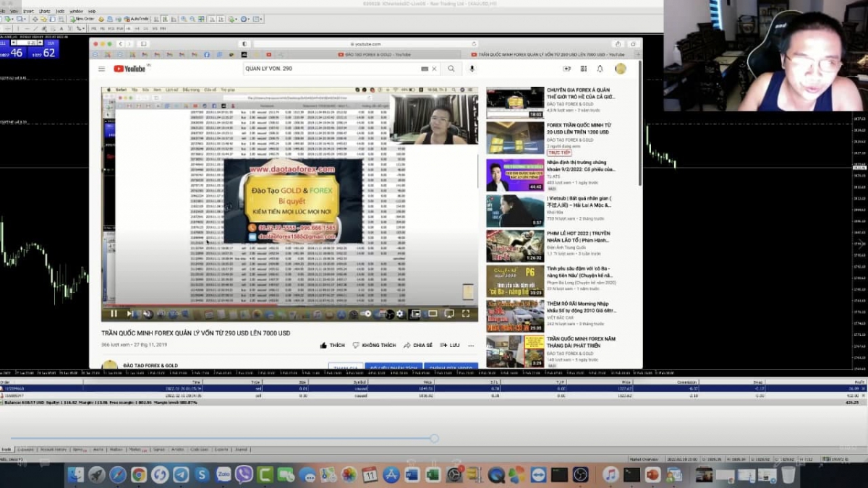Open the YouTube hamburger guide menu
The width and height of the screenshot is (868, 488).
point(101,69)
